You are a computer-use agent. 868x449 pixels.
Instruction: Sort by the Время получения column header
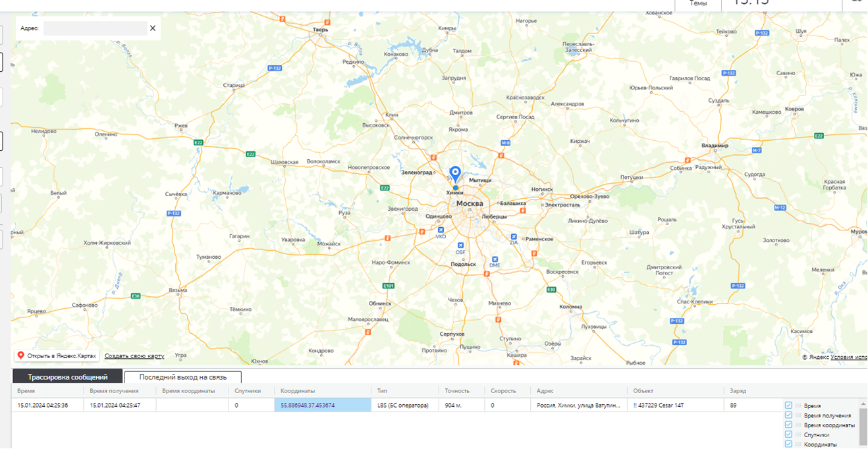pyautogui.click(x=114, y=391)
